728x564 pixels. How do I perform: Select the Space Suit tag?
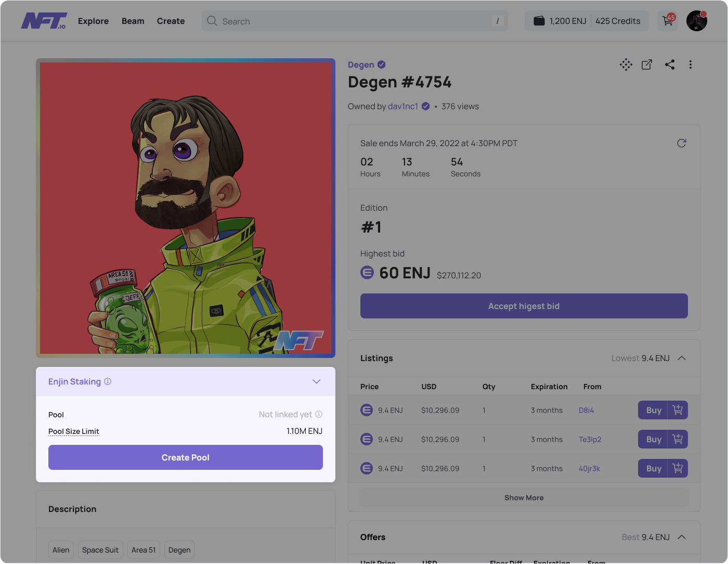point(100,550)
